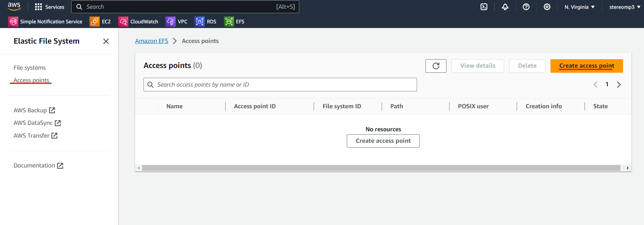Open AWS DataSync external link
This screenshot has height=225, width=644.
click(37, 123)
